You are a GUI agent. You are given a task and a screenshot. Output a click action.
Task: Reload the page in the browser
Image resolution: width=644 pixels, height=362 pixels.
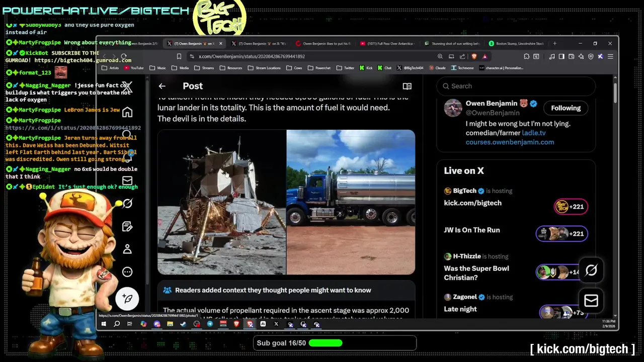click(124, 56)
